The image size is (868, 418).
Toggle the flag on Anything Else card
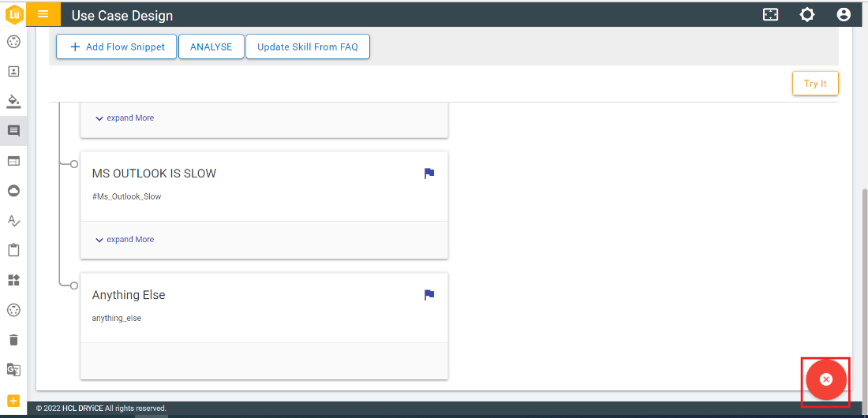click(x=429, y=295)
